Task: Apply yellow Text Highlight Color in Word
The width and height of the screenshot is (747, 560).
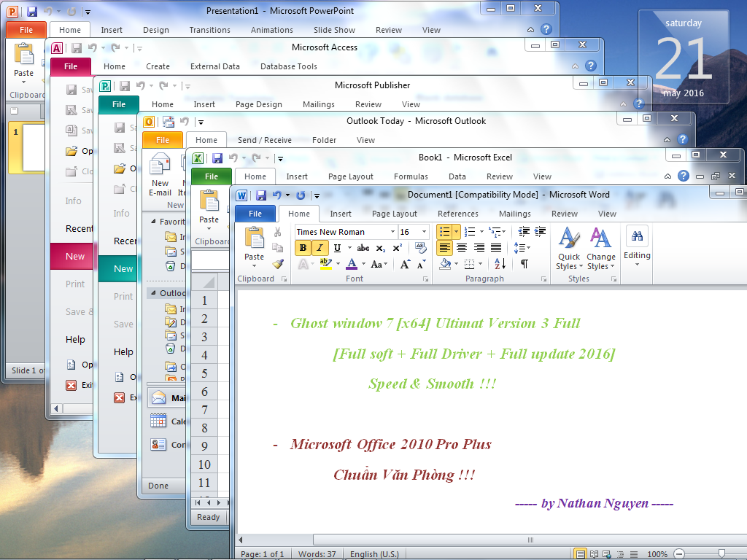Action: tap(326, 264)
